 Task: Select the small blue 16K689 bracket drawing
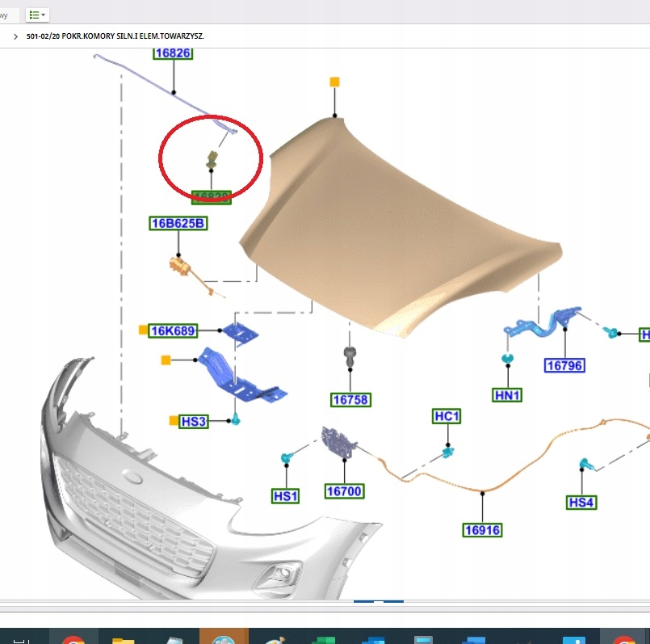pyautogui.click(x=241, y=333)
